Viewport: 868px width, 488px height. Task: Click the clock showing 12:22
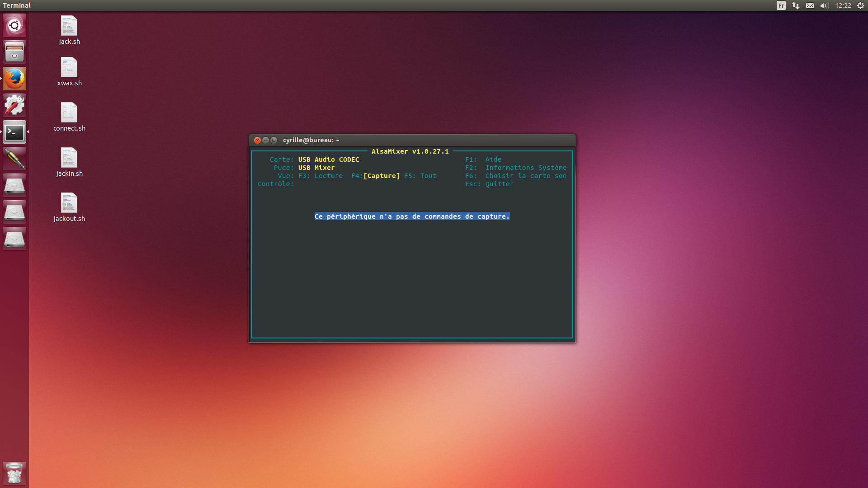pyautogui.click(x=843, y=5)
